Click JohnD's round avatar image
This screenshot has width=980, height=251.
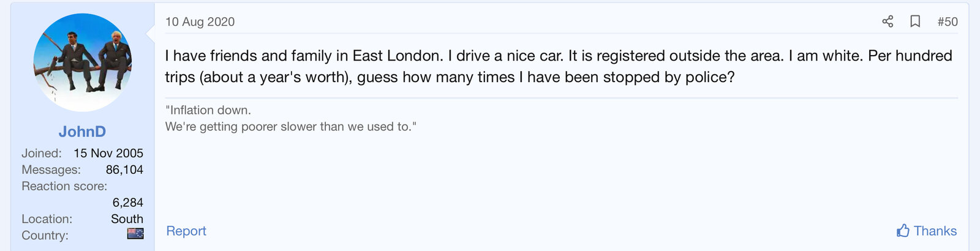[x=82, y=62]
